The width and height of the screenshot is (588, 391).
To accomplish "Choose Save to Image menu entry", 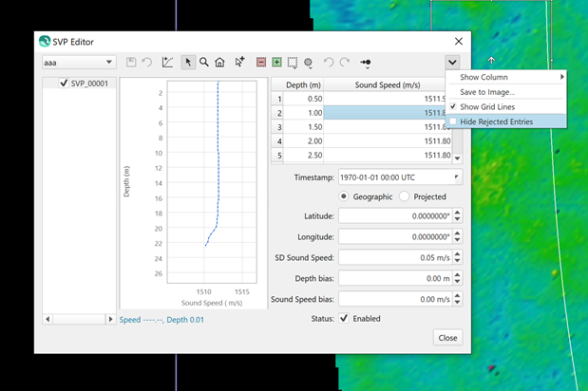I will pos(487,92).
